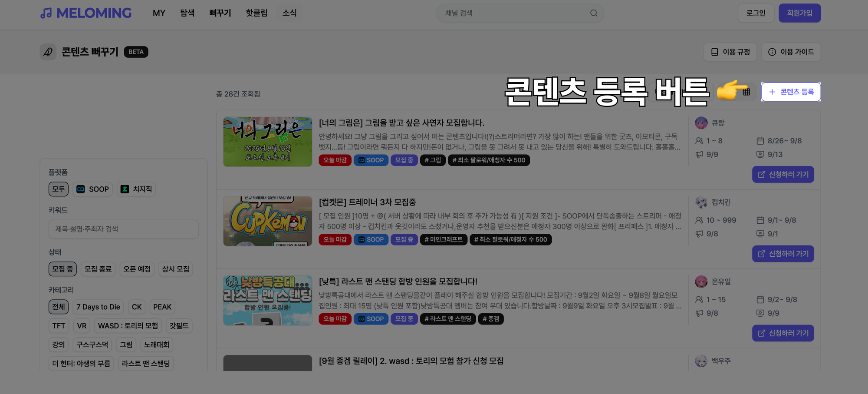Image resolution: width=868 pixels, height=394 pixels.
Task: Focus the 채널 검색 search field
Action: pos(520,13)
